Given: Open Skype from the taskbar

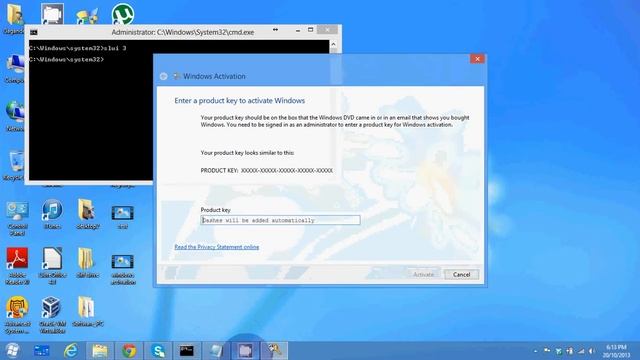Looking at the screenshot, I should (x=158, y=351).
